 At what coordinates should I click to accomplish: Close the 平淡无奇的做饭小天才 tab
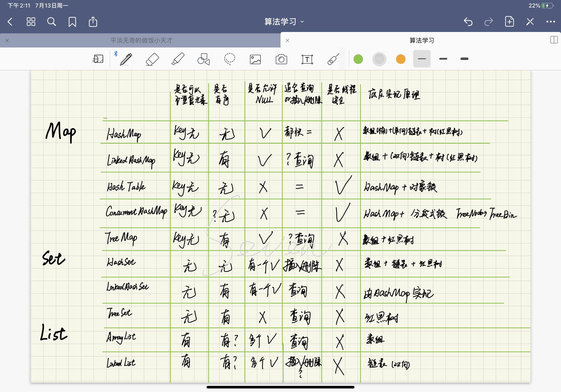7,40
